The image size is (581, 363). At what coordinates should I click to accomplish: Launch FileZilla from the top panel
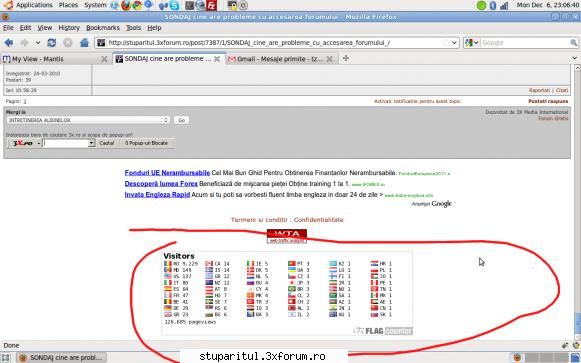(212, 5)
